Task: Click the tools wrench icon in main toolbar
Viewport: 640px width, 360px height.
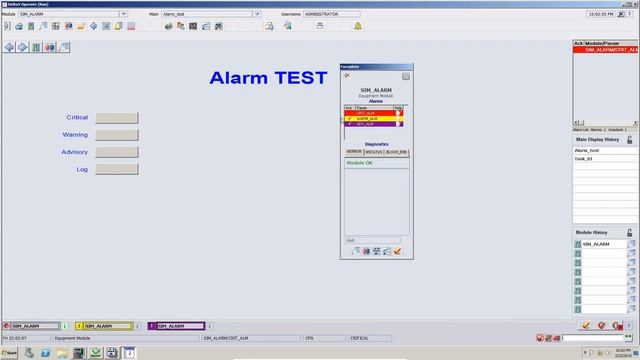Action: (219, 26)
